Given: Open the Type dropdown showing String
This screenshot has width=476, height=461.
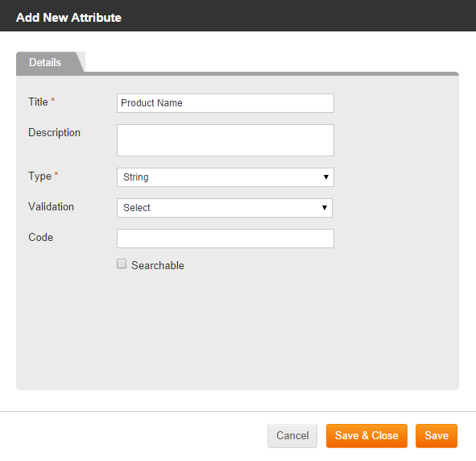Looking at the screenshot, I should [x=226, y=177].
